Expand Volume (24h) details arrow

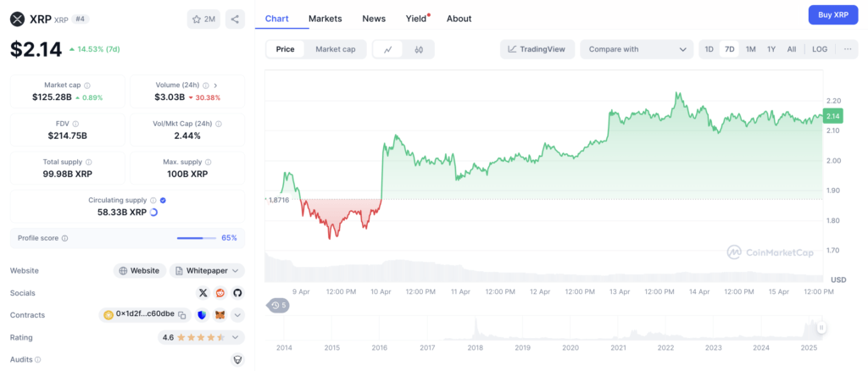click(x=215, y=86)
